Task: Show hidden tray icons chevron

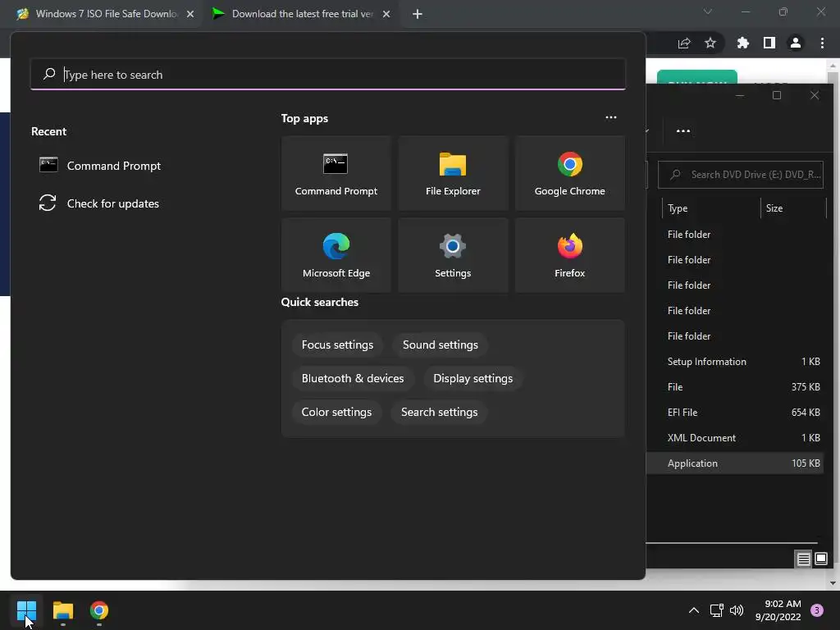Action: [693, 610]
